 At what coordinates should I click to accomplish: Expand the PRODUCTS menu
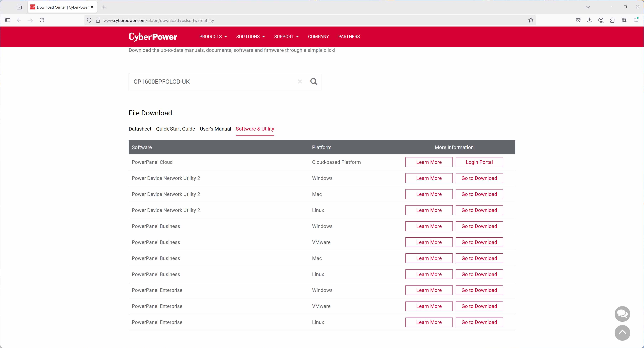click(x=213, y=37)
